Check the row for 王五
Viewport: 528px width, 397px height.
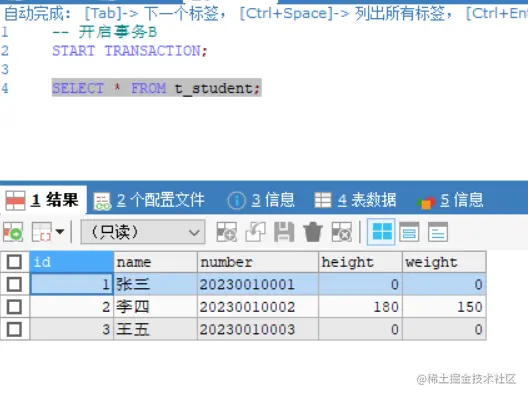[14, 329]
